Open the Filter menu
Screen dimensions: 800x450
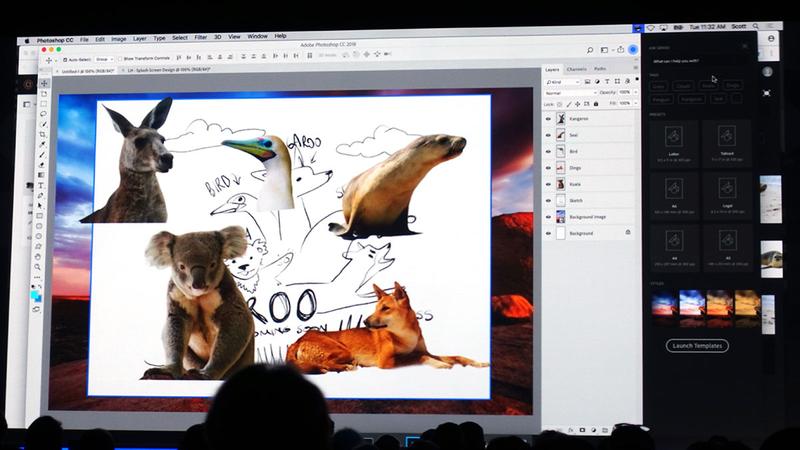[x=201, y=37]
